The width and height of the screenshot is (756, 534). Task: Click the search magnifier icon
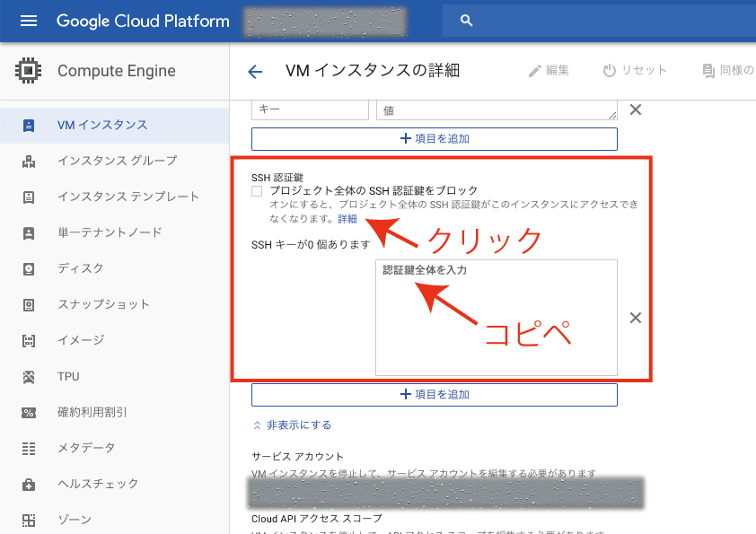[x=466, y=21]
